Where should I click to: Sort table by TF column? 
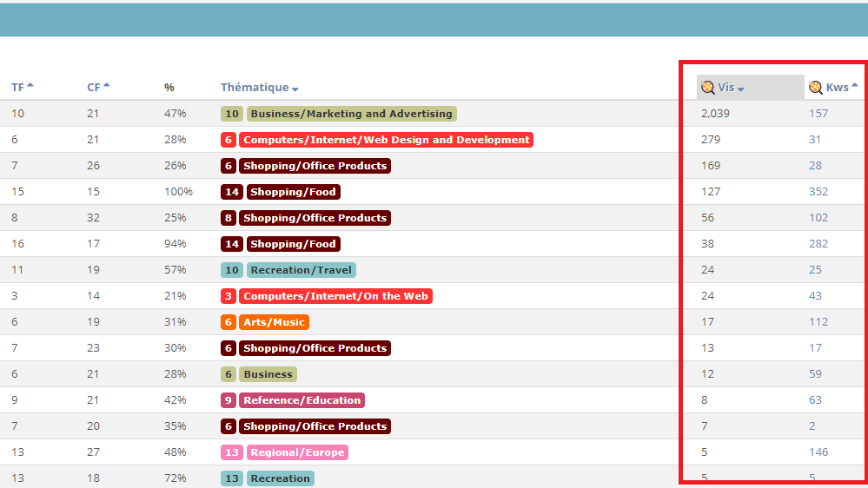click(x=22, y=88)
